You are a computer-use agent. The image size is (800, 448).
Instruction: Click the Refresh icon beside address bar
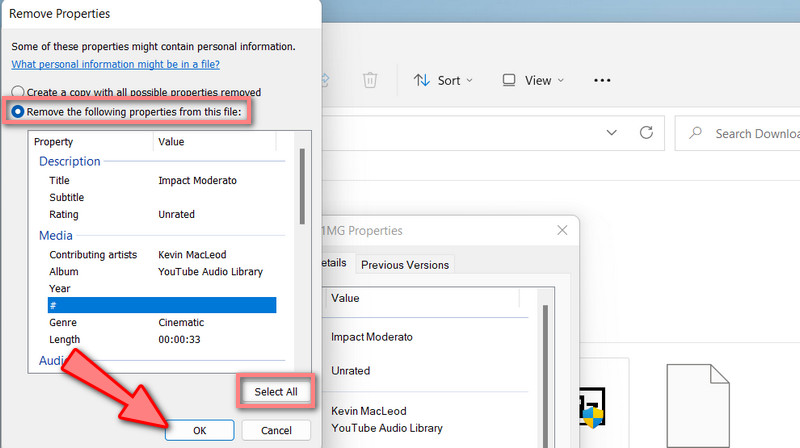(x=647, y=133)
